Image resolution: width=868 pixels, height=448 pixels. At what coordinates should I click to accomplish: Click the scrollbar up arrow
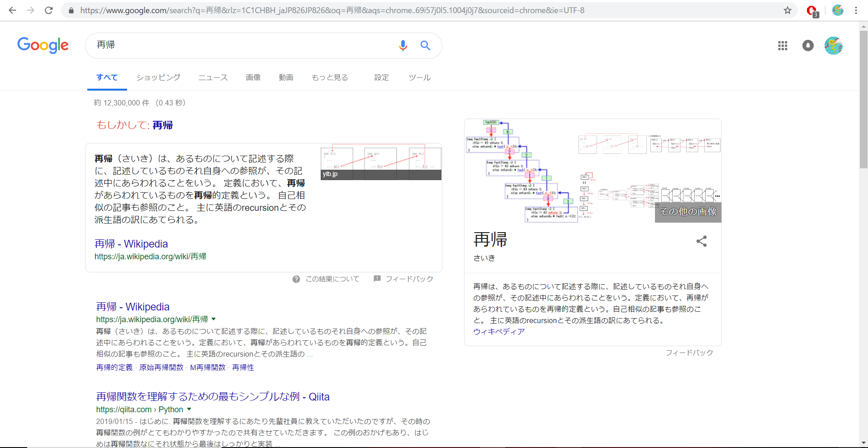click(863, 26)
